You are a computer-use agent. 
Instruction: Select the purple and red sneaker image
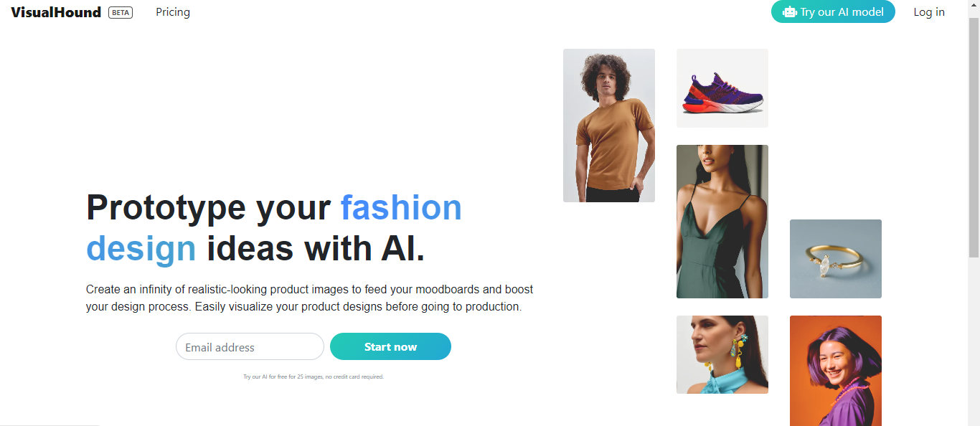722,88
